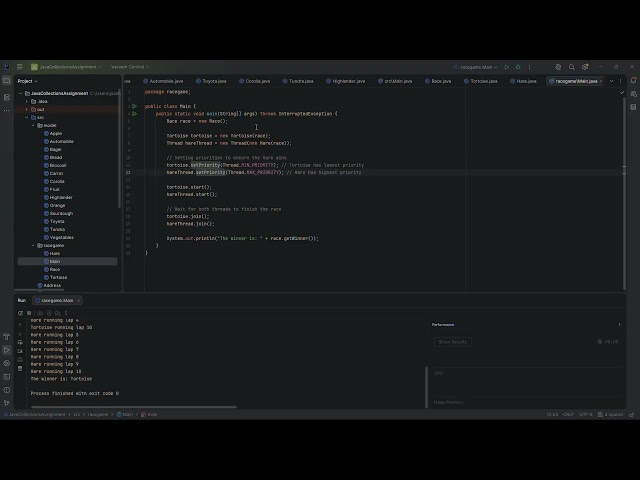Select the Hare class in the project tree
Image resolution: width=640 pixels, height=480 pixels.
coord(55,253)
